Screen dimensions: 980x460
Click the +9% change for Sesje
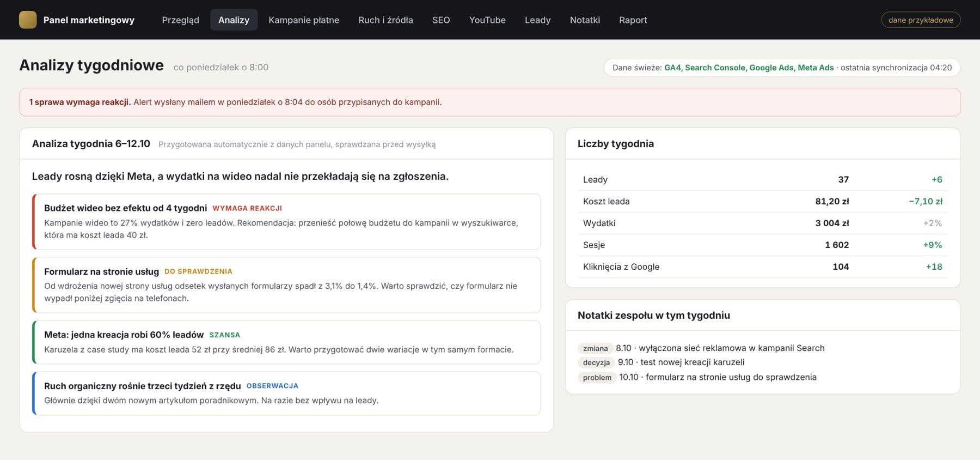(932, 245)
